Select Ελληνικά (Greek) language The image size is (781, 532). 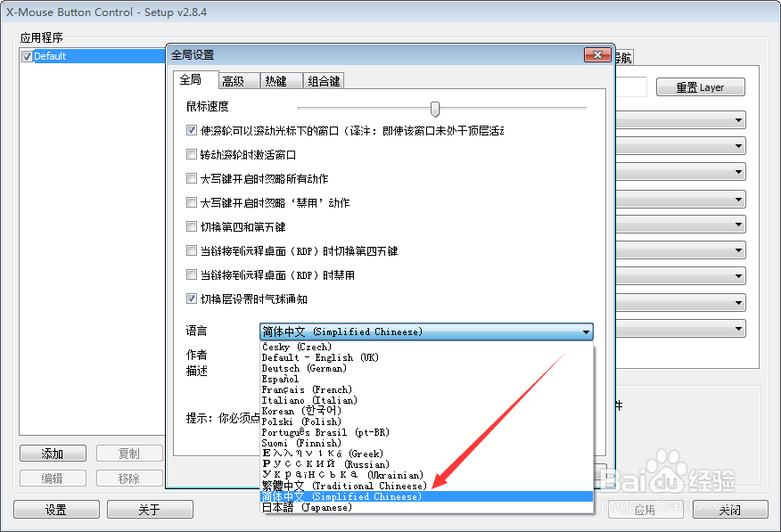click(x=427, y=454)
